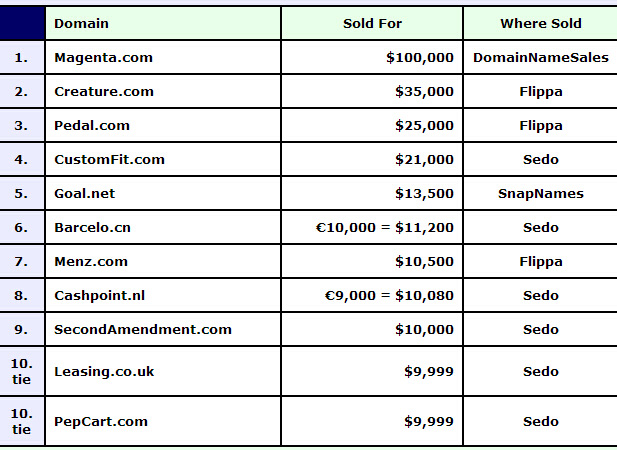Click the PepCart.com domain cell
The image size is (617, 450).
pos(163,421)
